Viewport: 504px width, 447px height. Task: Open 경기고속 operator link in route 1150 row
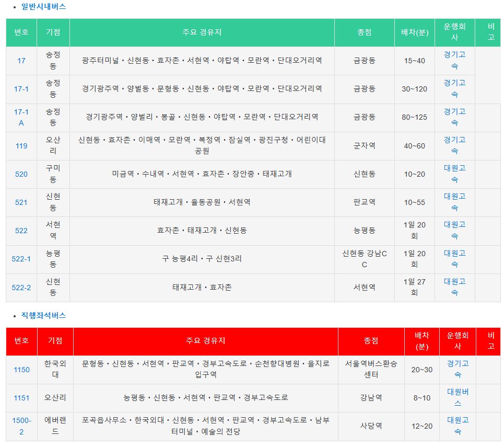458,369
